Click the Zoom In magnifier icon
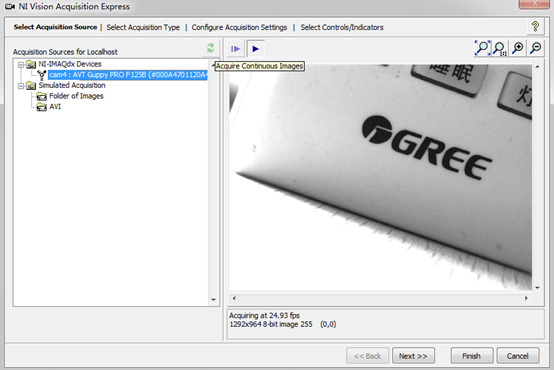Viewport: 554px width, 370px height. coord(518,48)
